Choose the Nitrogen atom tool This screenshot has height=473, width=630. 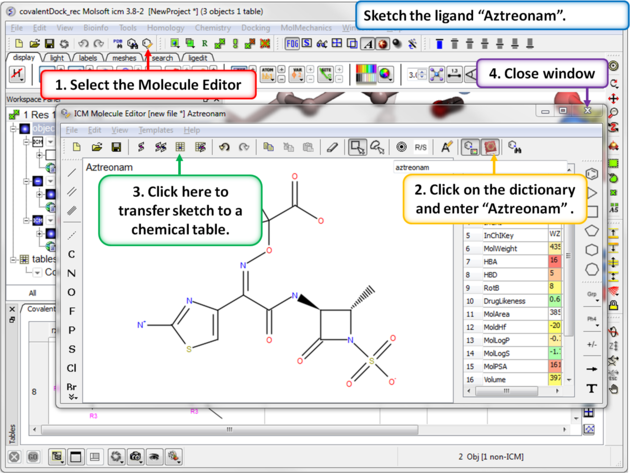click(72, 273)
